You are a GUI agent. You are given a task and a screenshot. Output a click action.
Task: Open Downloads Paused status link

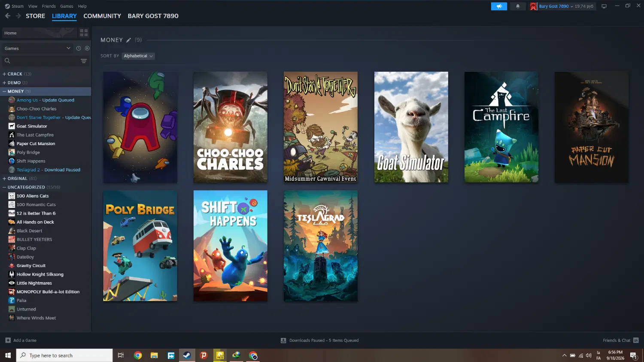pyautogui.click(x=324, y=341)
